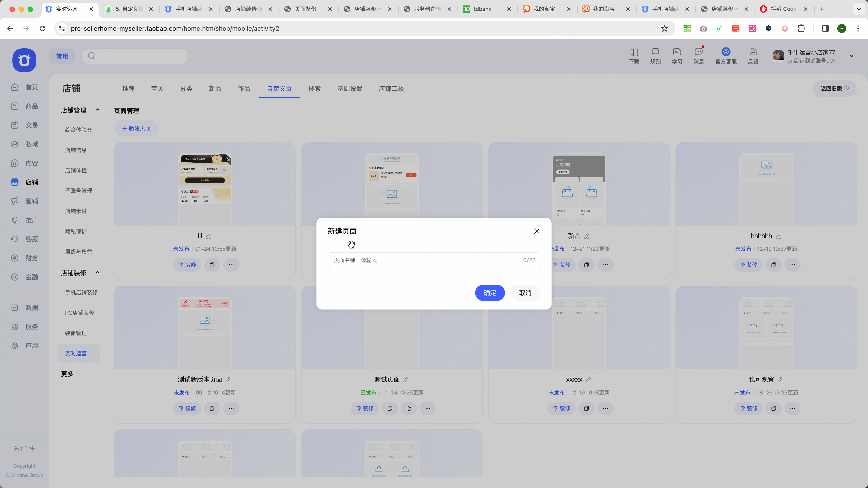Collapse the 店铺管理 section
Image resolution: width=868 pixels, height=488 pixels.
click(x=97, y=110)
